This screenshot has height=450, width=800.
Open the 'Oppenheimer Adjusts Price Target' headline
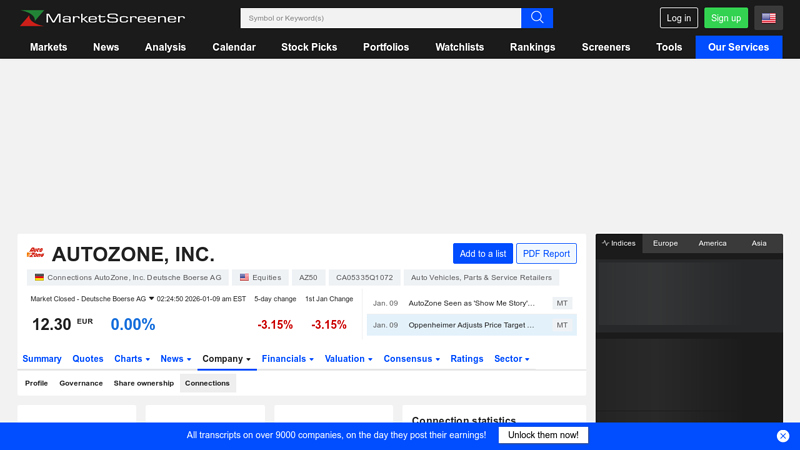pos(471,325)
